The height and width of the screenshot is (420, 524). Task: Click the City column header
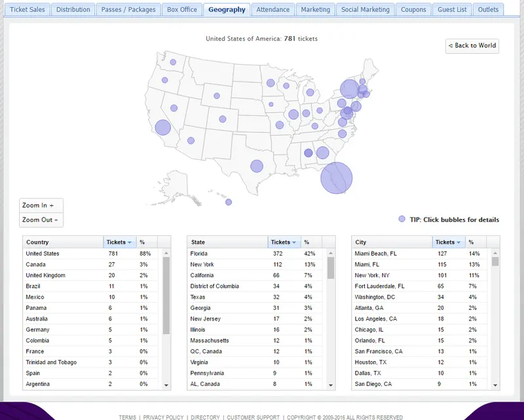pos(392,242)
